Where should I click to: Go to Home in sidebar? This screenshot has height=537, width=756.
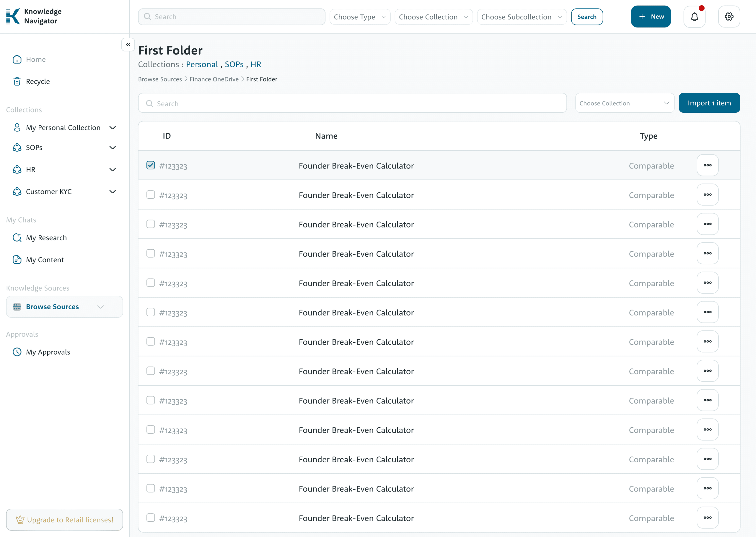tap(36, 60)
